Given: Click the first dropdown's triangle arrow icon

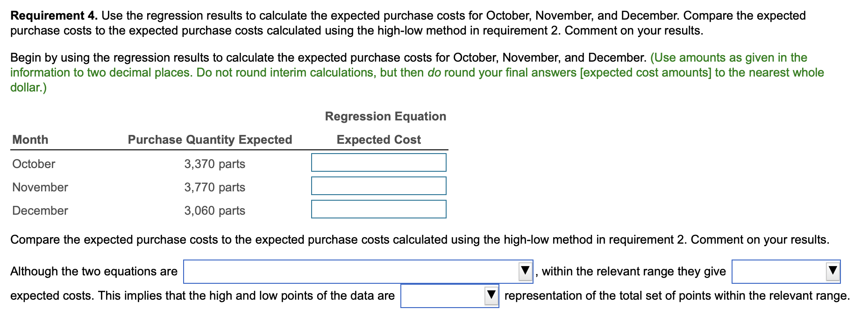Looking at the screenshot, I should [526, 270].
